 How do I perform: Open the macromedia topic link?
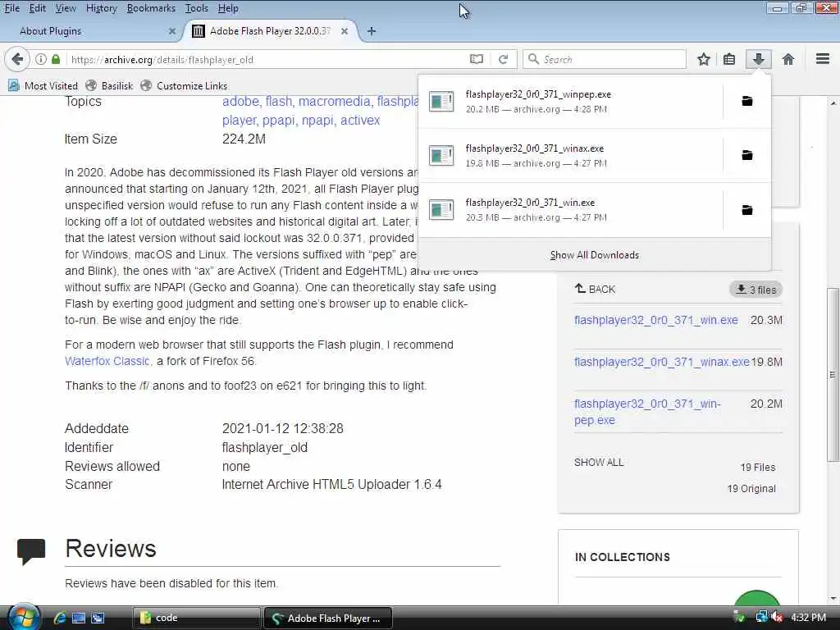pyautogui.click(x=335, y=101)
